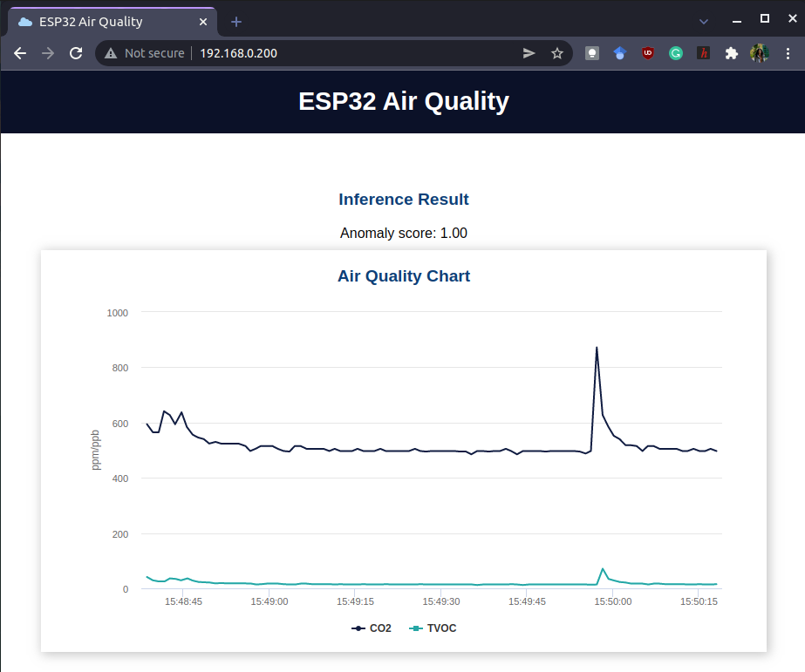Click the user profile avatar
This screenshot has height=672, width=805.
pos(759,53)
